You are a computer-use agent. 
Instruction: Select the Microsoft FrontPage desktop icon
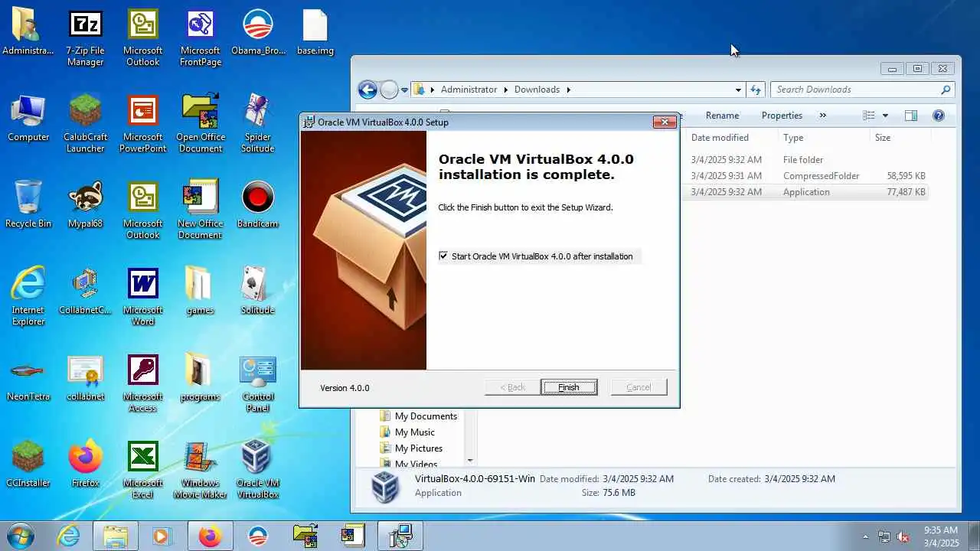click(201, 38)
